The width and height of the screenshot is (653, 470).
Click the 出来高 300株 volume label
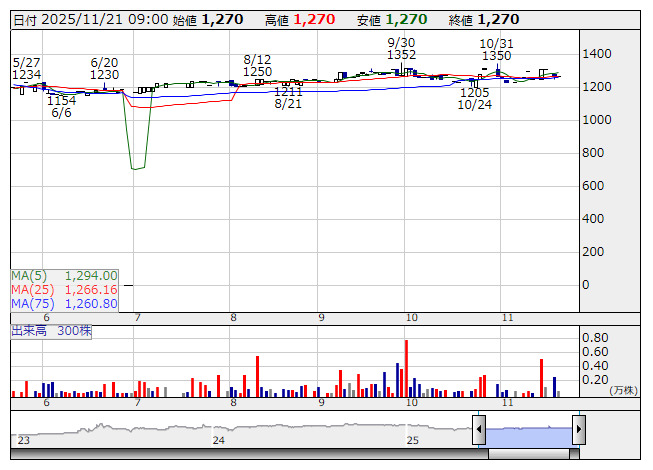[51, 330]
